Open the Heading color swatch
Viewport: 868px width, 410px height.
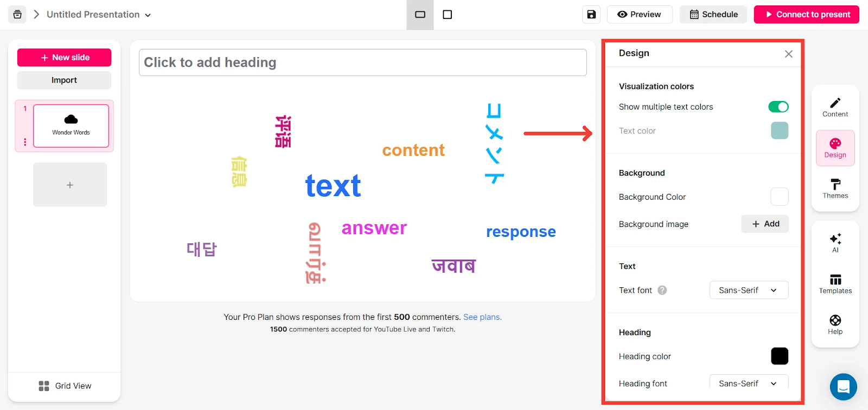tap(780, 356)
